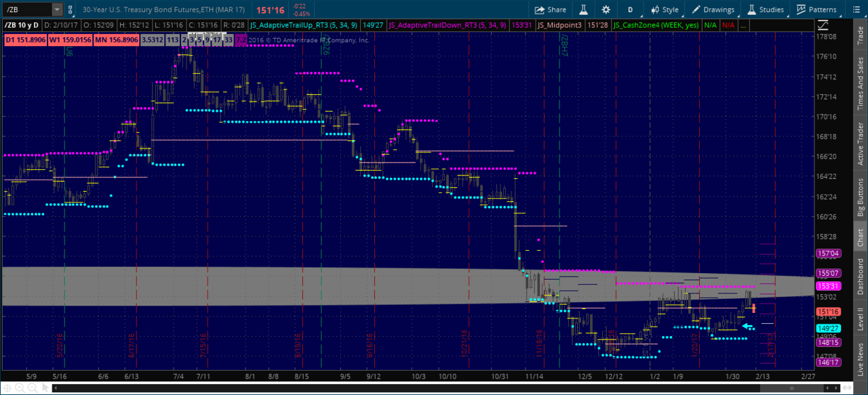
Task: Change the D timeframe aggregation
Action: click(x=630, y=9)
